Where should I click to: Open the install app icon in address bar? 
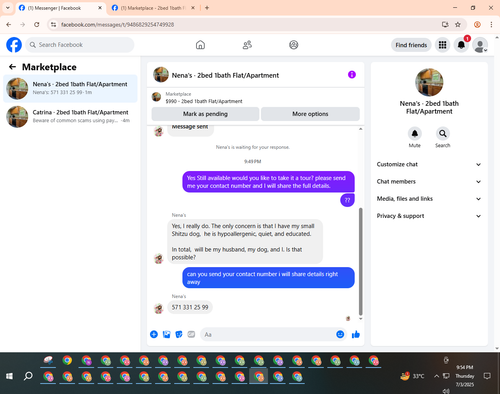(445, 25)
